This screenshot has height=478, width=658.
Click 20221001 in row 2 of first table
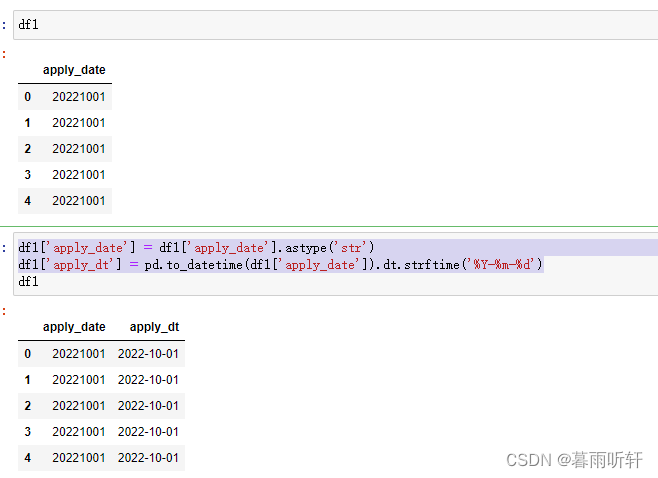(x=78, y=149)
